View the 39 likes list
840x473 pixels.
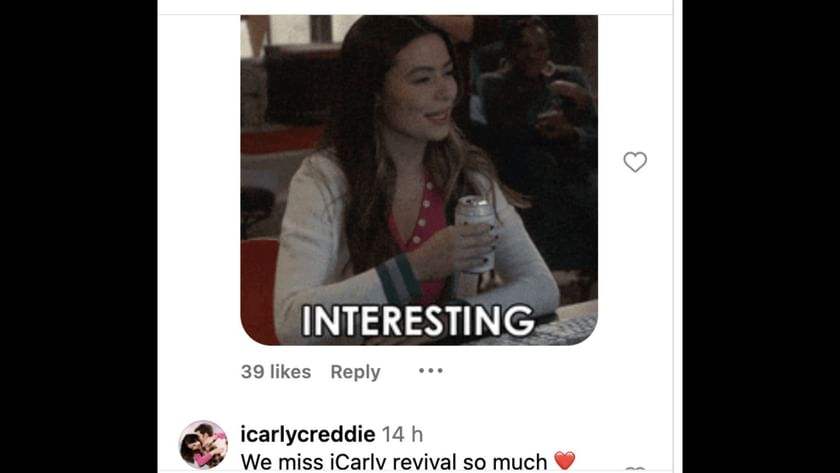pos(276,372)
